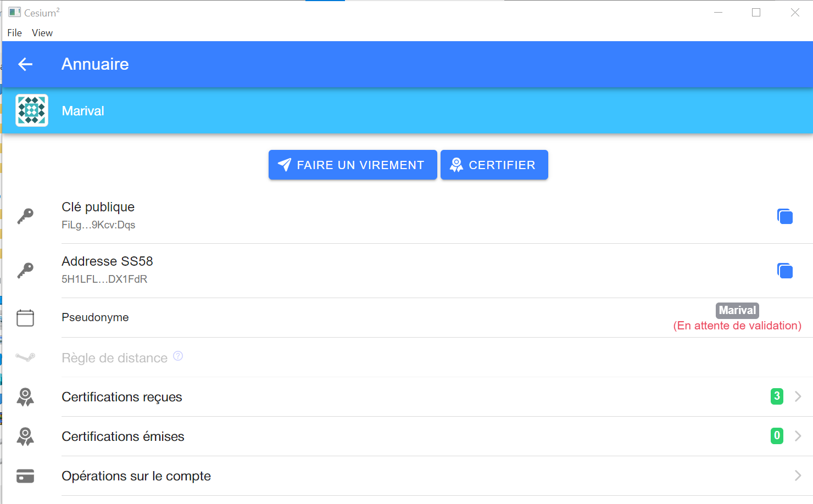Viewport: 813px width, 504px height.
Task: Go back using the Annuaire arrow
Action: tap(25, 64)
